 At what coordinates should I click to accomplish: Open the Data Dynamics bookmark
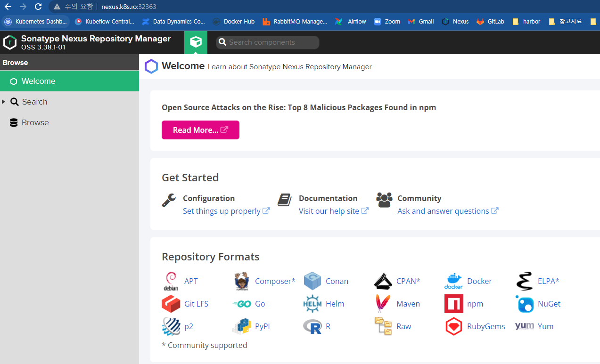pyautogui.click(x=173, y=21)
